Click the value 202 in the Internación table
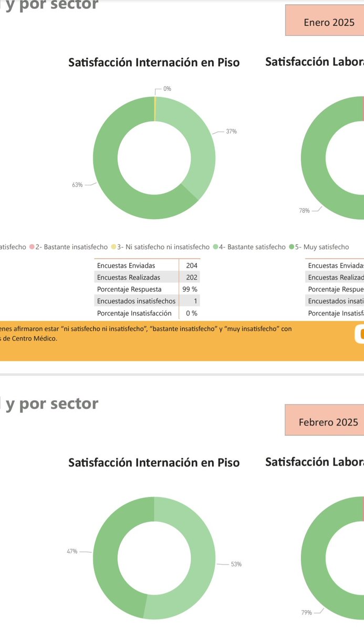364x631 pixels. coord(192,277)
